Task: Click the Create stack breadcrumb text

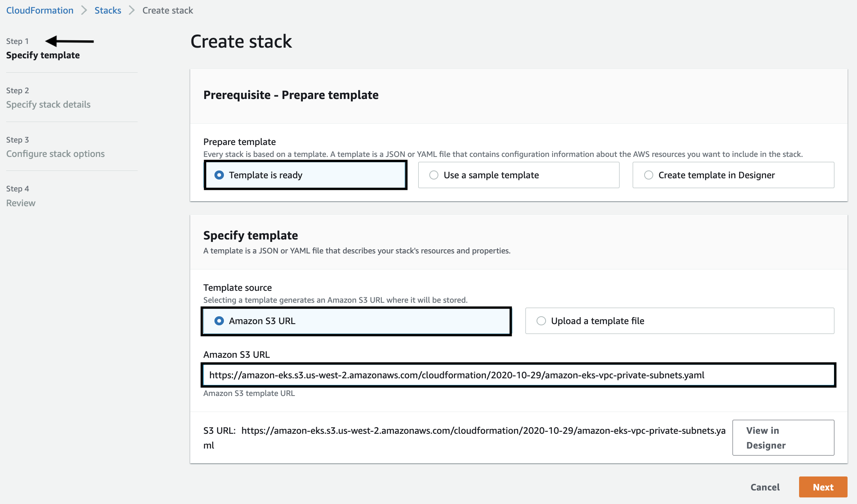Action: [x=168, y=10]
